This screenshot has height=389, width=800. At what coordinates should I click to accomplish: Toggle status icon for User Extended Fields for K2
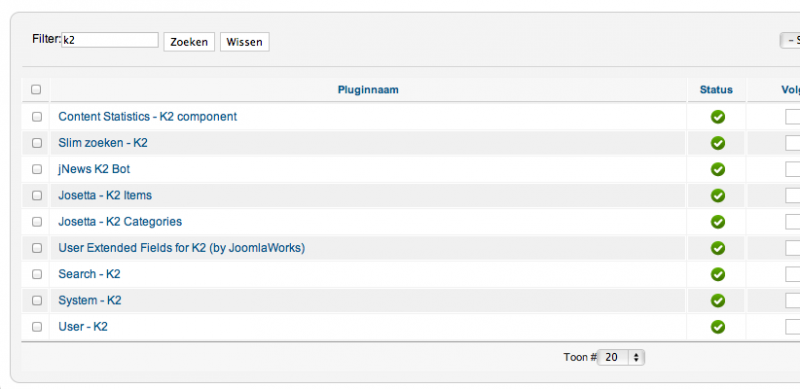(x=718, y=248)
